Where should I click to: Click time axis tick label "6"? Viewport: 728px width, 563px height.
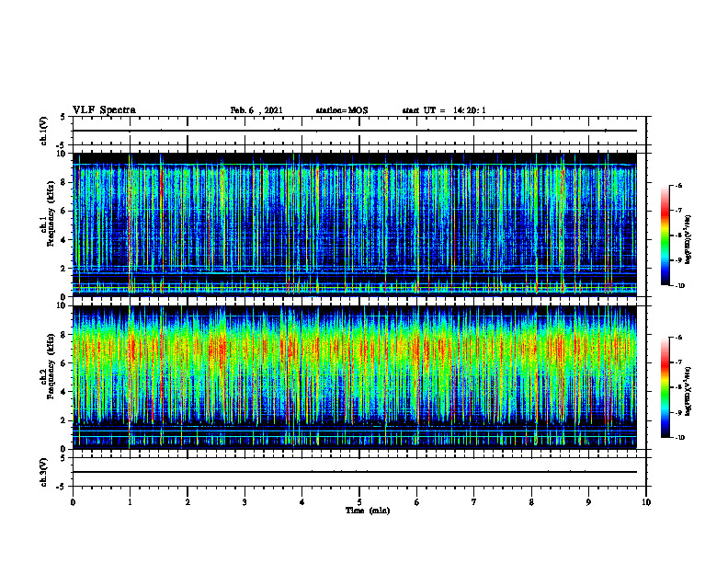click(417, 502)
